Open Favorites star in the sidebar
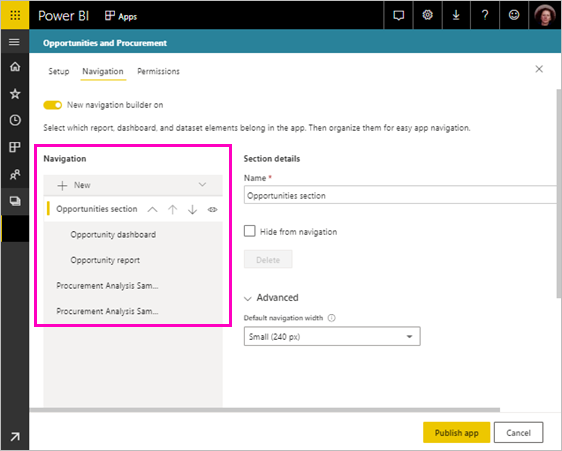Image resolution: width=562 pixels, height=451 pixels. tap(15, 94)
